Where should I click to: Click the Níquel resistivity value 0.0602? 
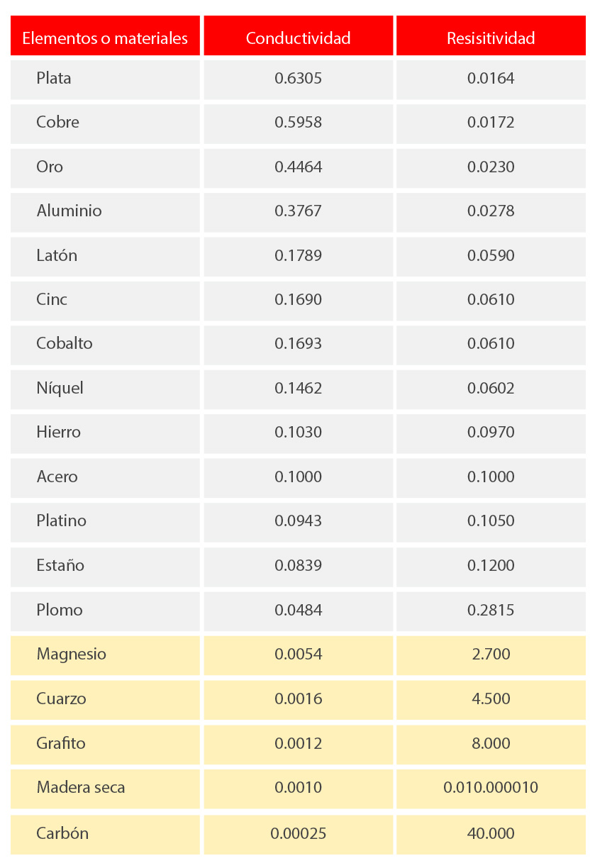[x=491, y=389]
